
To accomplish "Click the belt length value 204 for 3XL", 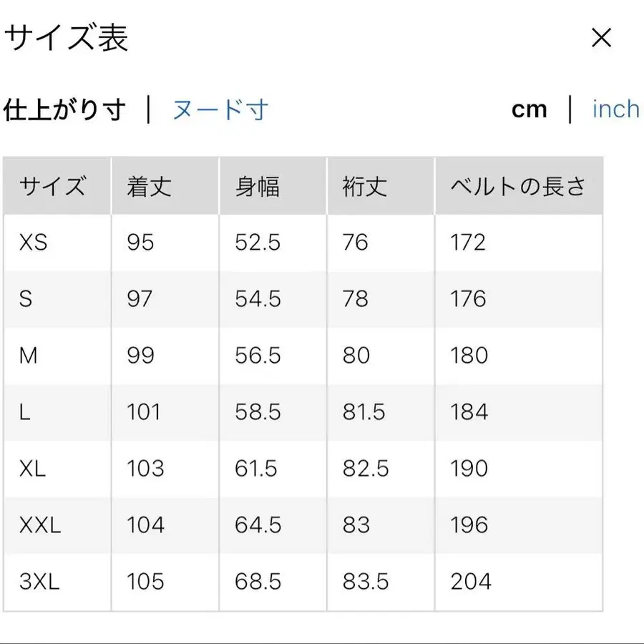I will 469,582.
